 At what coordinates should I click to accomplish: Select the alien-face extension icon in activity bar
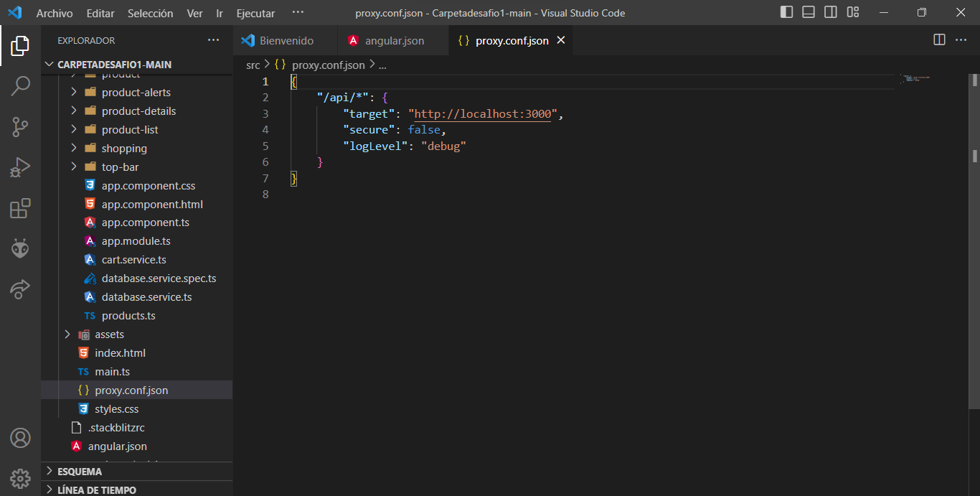point(20,249)
